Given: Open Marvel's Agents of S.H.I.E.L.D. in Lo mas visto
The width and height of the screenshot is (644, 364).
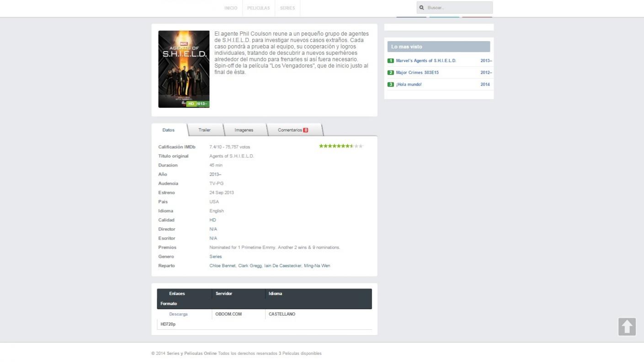Looking at the screenshot, I should click(x=426, y=60).
